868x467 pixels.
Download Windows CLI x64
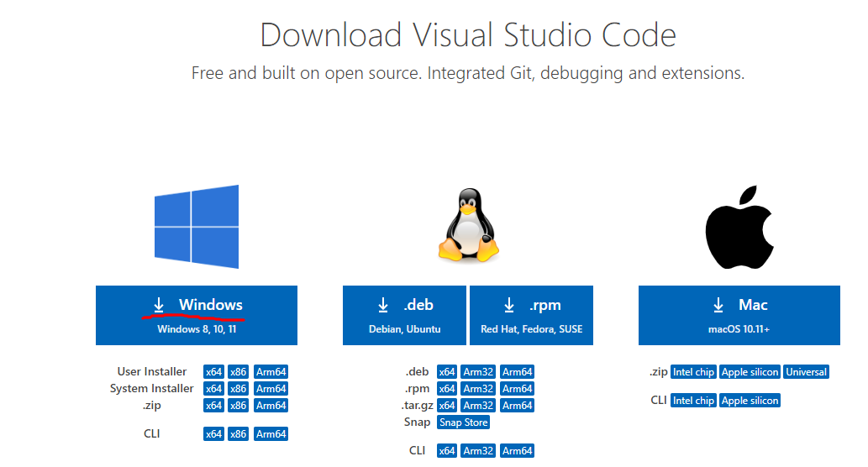(x=213, y=433)
